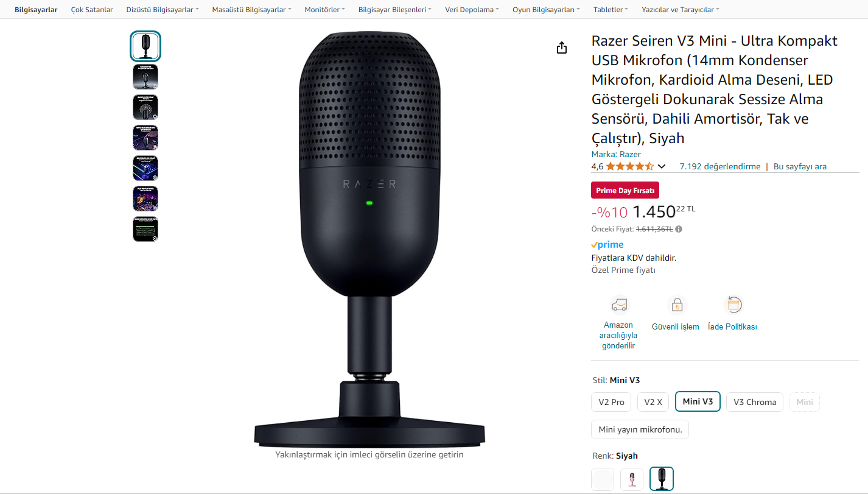Click the İade Politikası return icon
The width and height of the screenshot is (868, 494).
coord(733,304)
